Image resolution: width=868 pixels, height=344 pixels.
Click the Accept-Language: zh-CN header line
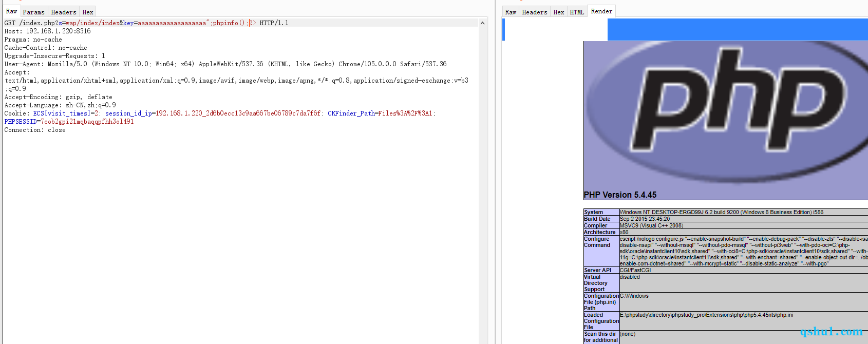pyautogui.click(x=60, y=105)
